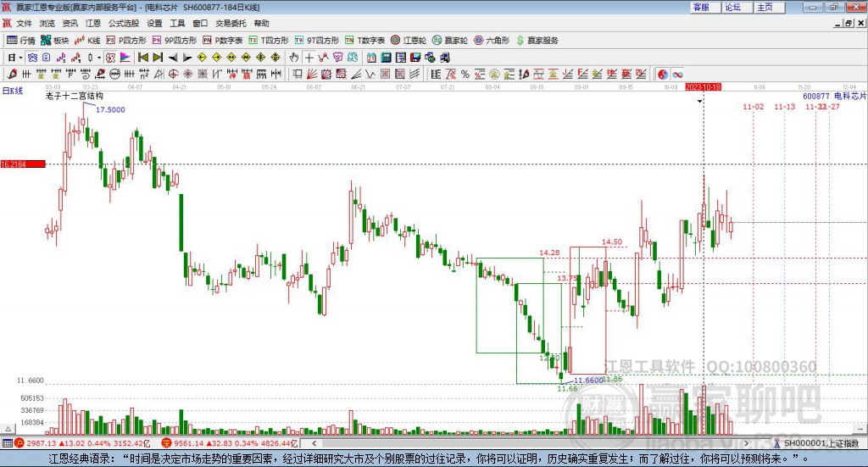Click the last yellow diamond icon
The image size is (868, 467).
(x=275, y=58)
